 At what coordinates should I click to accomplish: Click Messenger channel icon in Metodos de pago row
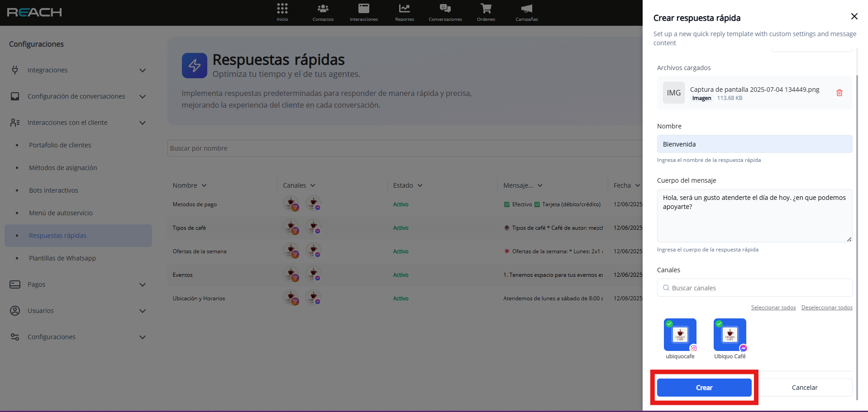[x=313, y=204]
